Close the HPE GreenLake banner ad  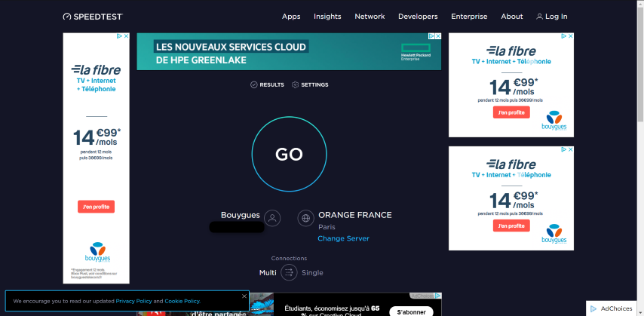click(x=438, y=36)
